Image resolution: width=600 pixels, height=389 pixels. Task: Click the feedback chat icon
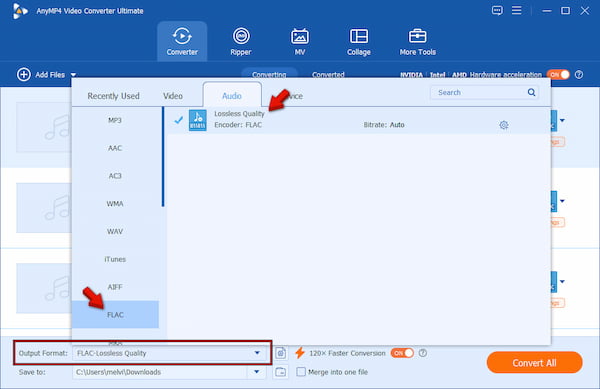coord(497,10)
